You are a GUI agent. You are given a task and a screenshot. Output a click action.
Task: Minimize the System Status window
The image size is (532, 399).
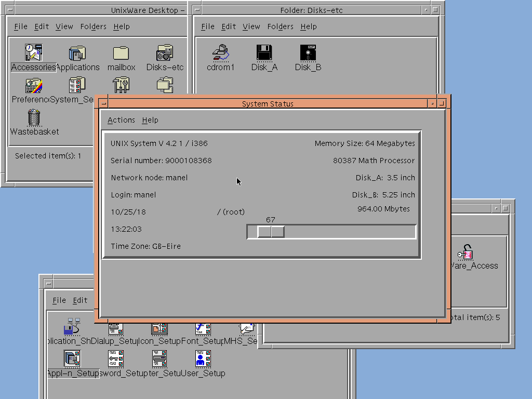[x=432, y=103]
